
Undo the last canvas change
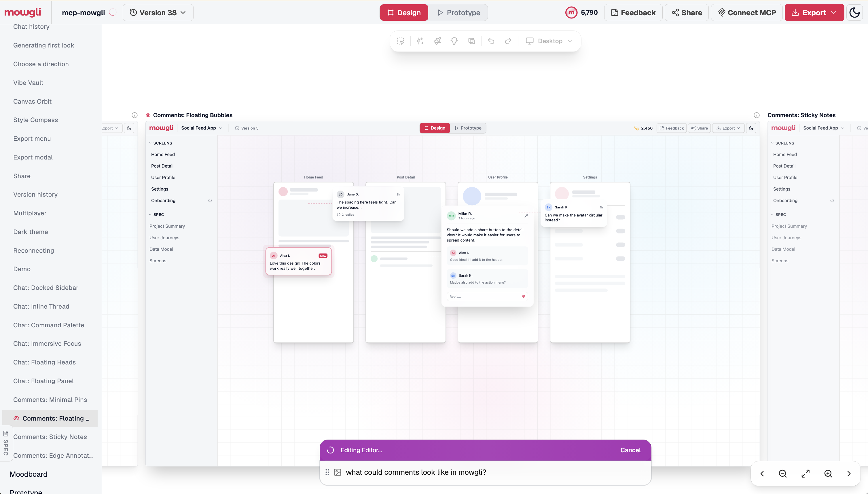tap(491, 41)
